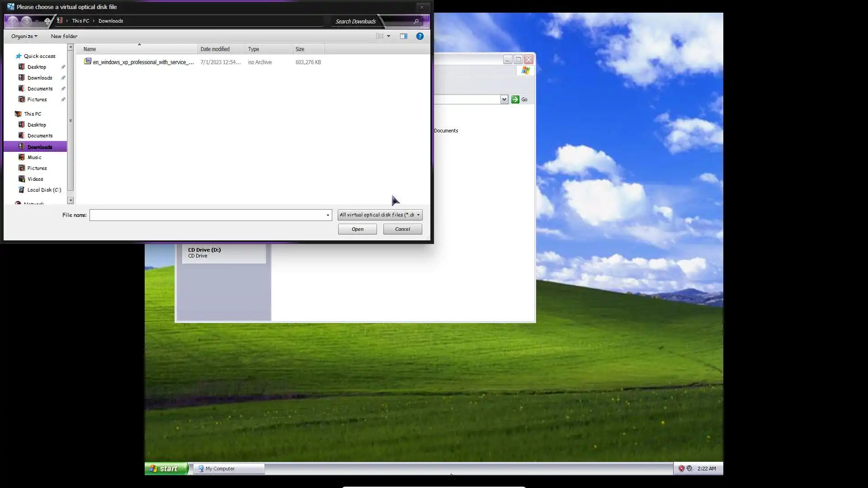
Task: Click the help question mark icon
Action: pos(420,36)
